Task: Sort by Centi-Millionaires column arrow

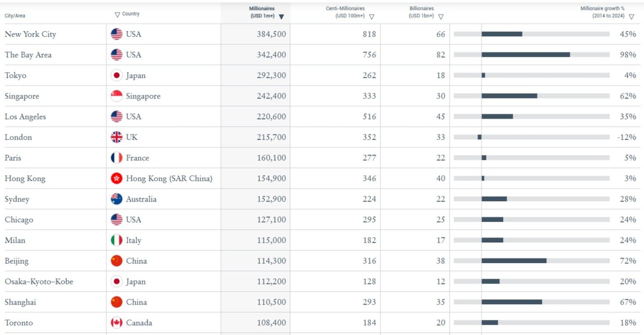Action: pos(371,17)
